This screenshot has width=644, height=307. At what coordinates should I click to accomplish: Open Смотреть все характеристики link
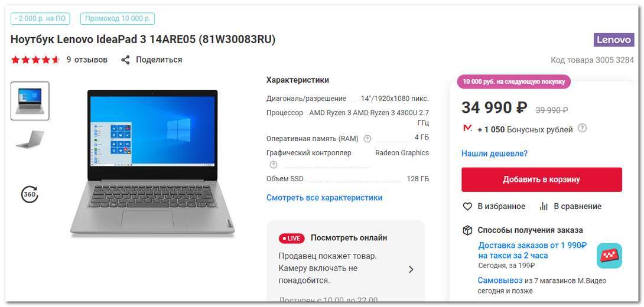324,198
